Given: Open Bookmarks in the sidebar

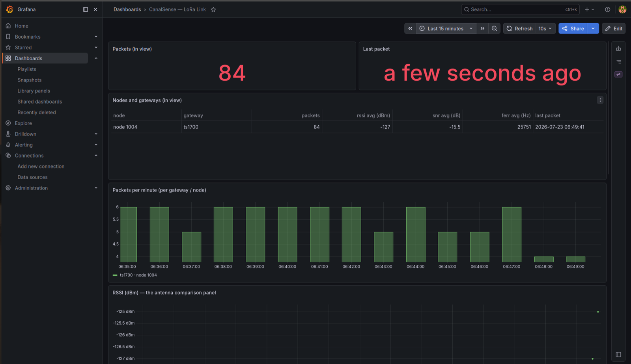Looking at the screenshot, I should pyautogui.click(x=28, y=37).
